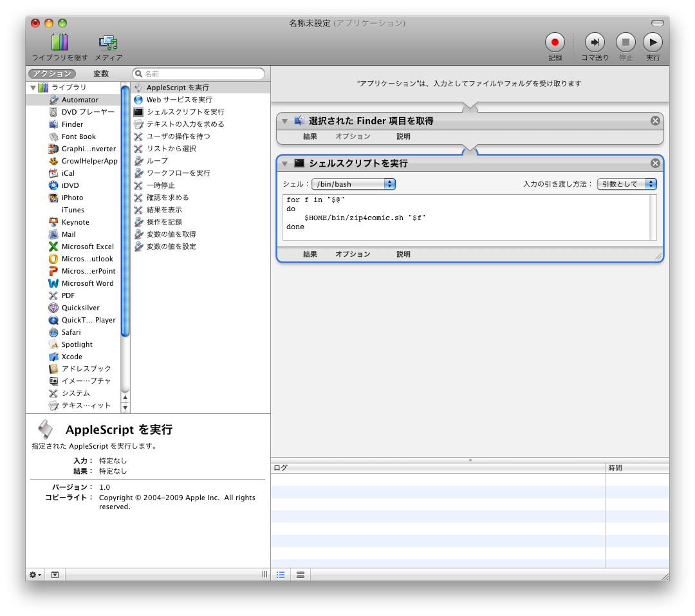The width and height of the screenshot is (695, 616).
Task: Show 説明 of the Finder item action
Action: tap(403, 136)
